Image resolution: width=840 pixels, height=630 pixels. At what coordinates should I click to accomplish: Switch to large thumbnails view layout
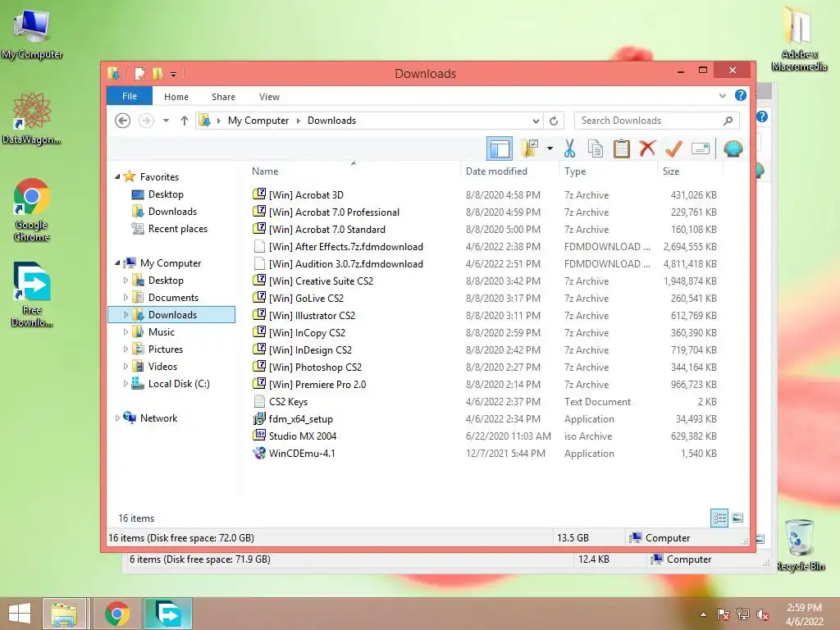(737, 518)
